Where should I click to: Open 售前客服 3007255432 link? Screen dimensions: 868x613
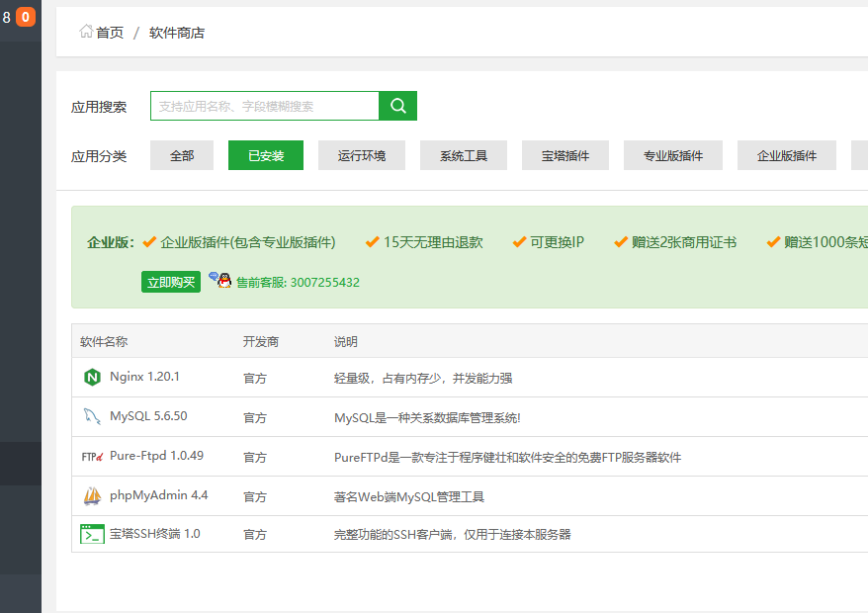pyautogui.click(x=298, y=282)
